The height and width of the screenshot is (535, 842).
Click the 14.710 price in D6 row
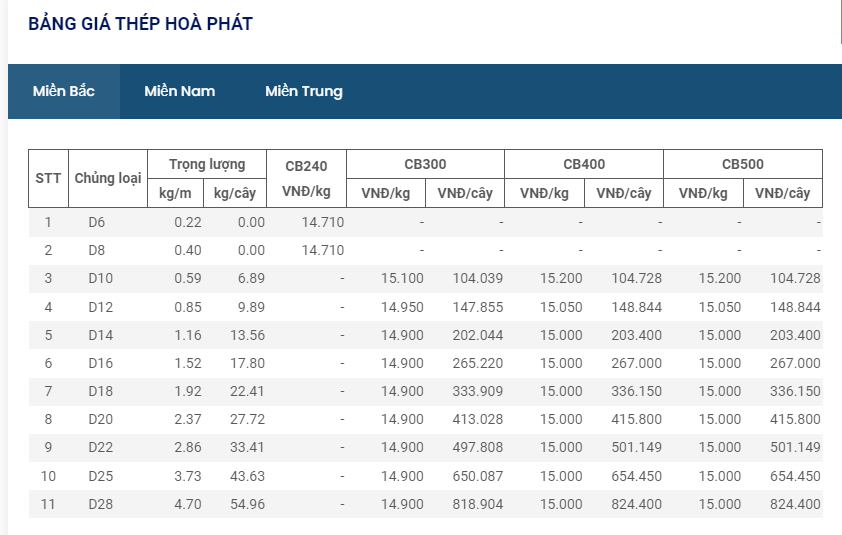(323, 222)
